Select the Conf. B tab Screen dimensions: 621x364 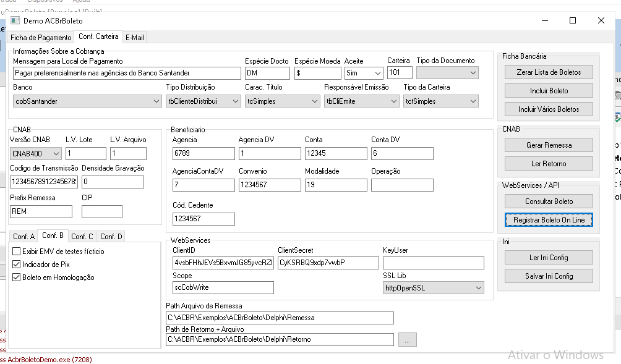click(x=53, y=235)
